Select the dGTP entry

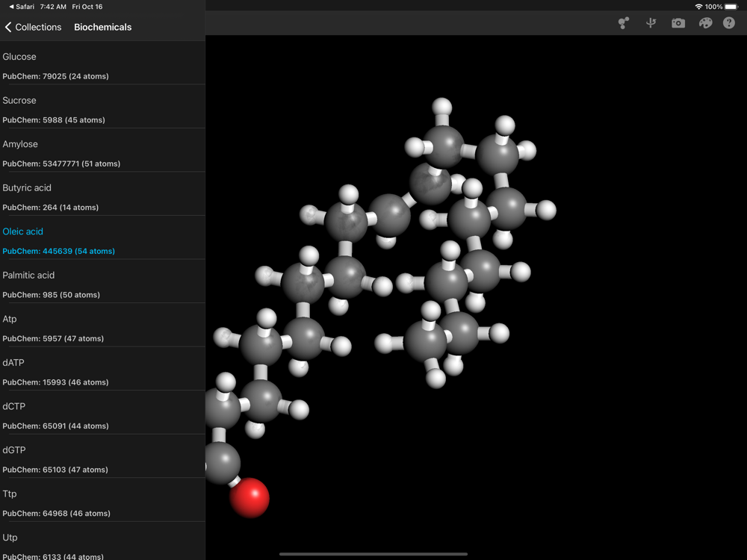102,458
